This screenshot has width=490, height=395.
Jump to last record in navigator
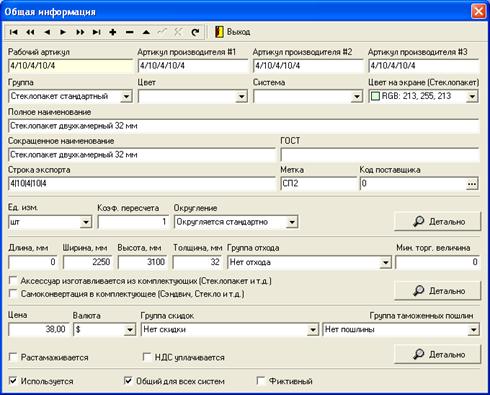(96, 32)
